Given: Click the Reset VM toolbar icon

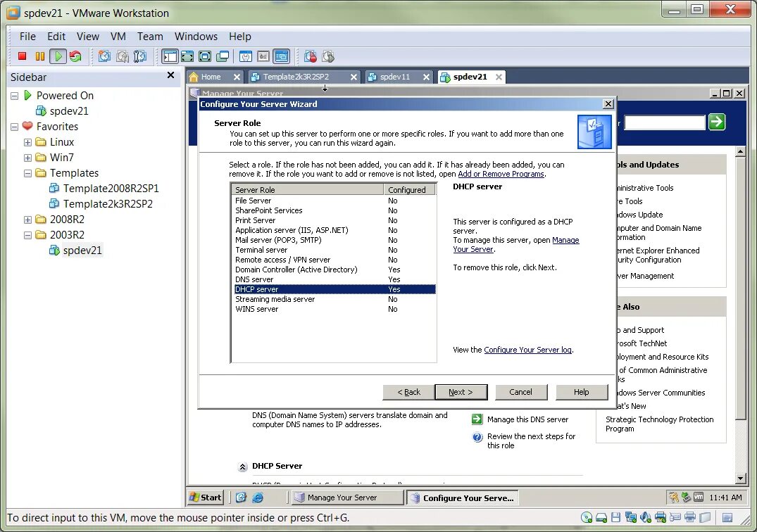Looking at the screenshot, I should [75, 56].
